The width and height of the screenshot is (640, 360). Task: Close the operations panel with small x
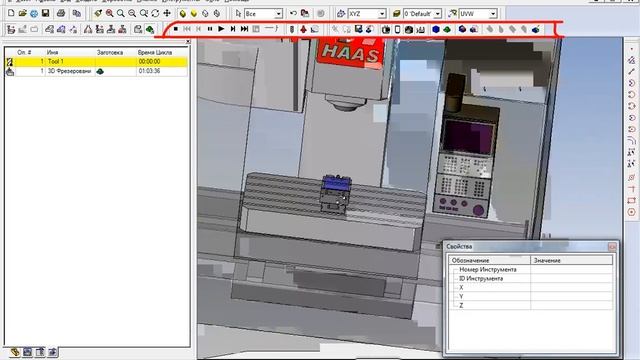(x=188, y=41)
